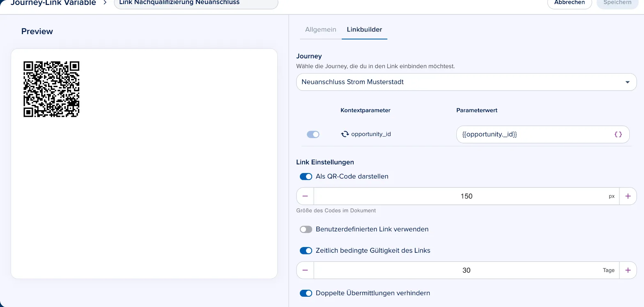Select the Neuanschluss Strom Musterstadt combo box

tap(467, 82)
